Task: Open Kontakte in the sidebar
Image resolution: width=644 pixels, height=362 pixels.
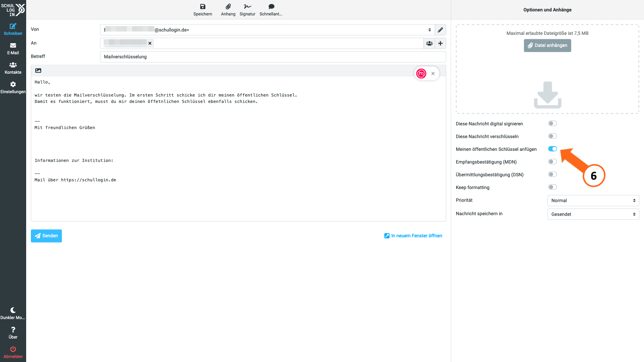Action: pyautogui.click(x=13, y=68)
